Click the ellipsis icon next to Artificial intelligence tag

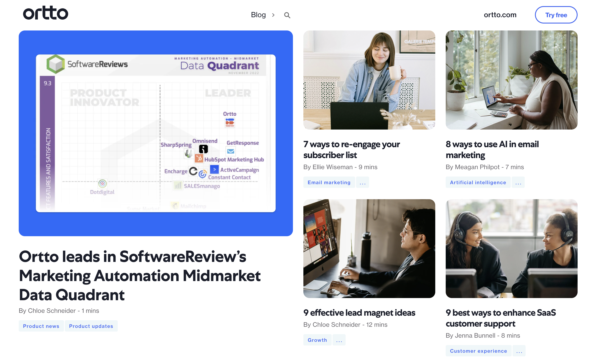pos(519,182)
